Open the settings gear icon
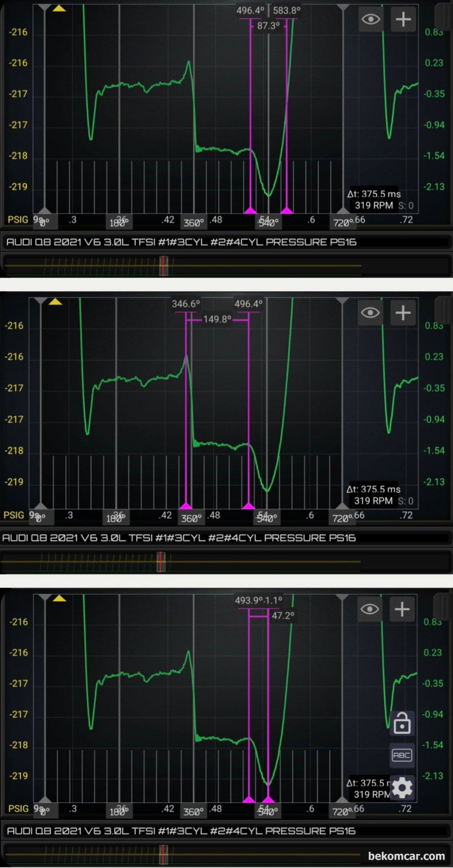This screenshot has width=453, height=868. 402,787
